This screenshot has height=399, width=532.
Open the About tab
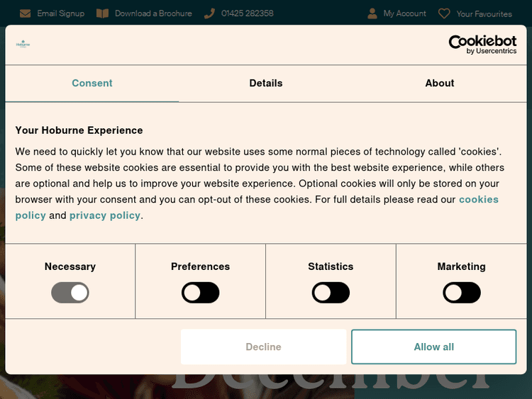tap(440, 83)
